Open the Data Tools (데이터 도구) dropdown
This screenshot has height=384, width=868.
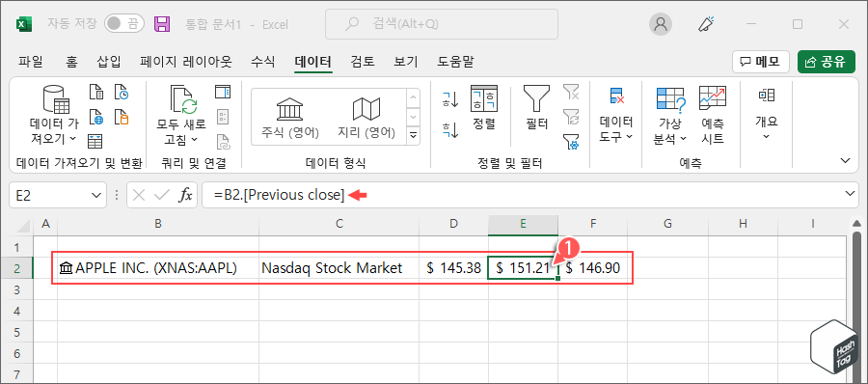click(x=616, y=115)
